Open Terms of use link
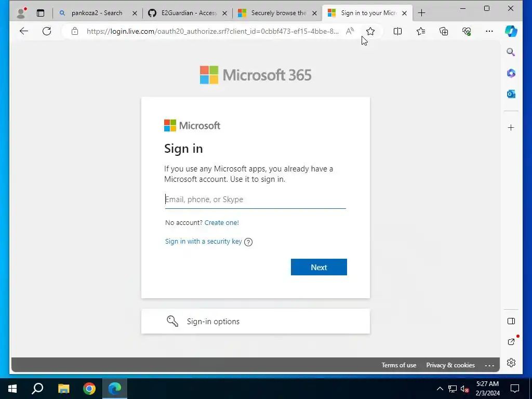532x399 pixels. pyautogui.click(x=398, y=365)
